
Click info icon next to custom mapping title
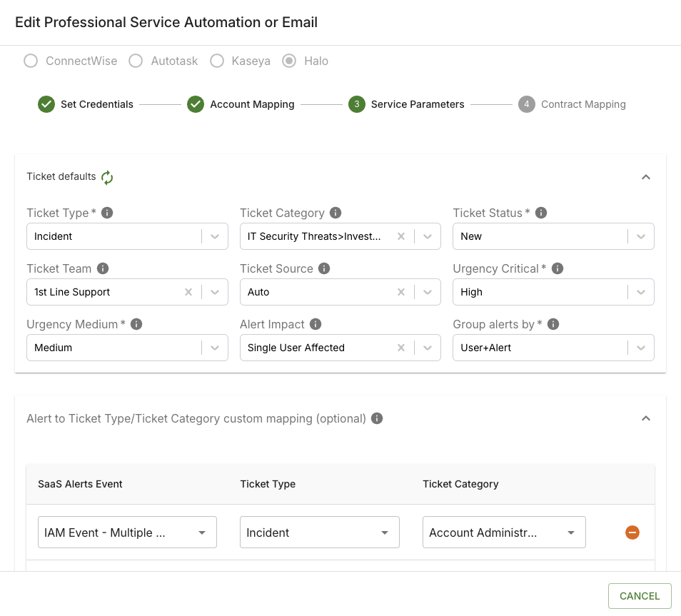click(377, 418)
